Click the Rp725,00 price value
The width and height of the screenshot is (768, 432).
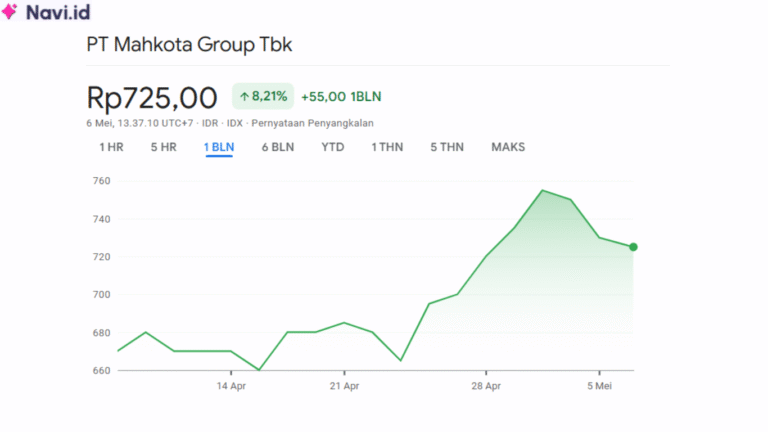pos(152,97)
